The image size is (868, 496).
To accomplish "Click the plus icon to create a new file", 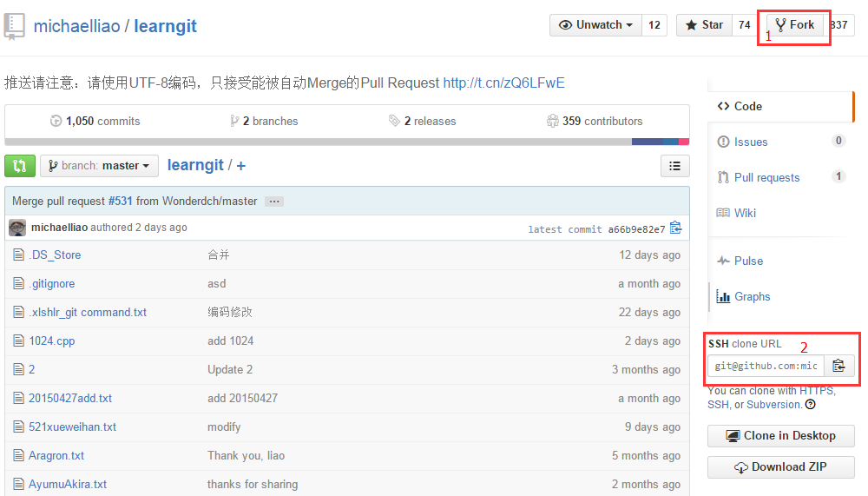I will pos(240,166).
